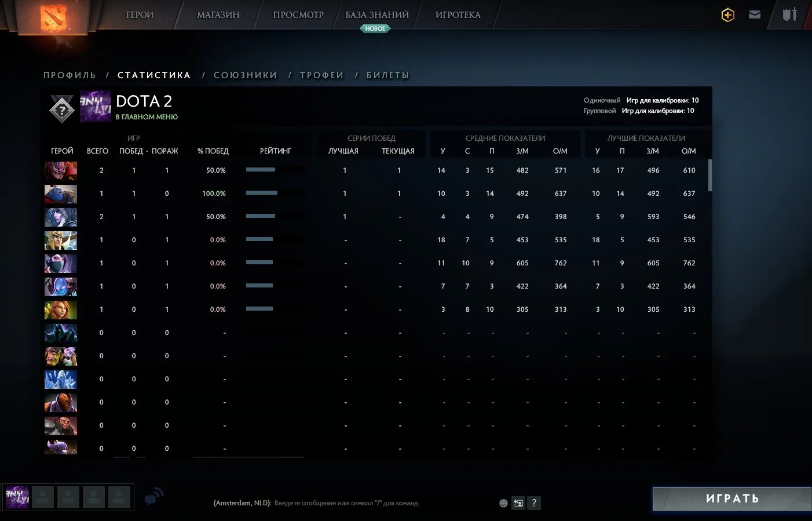Click the В ГЛАВНОМ МЕНЮ status text

(x=147, y=117)
